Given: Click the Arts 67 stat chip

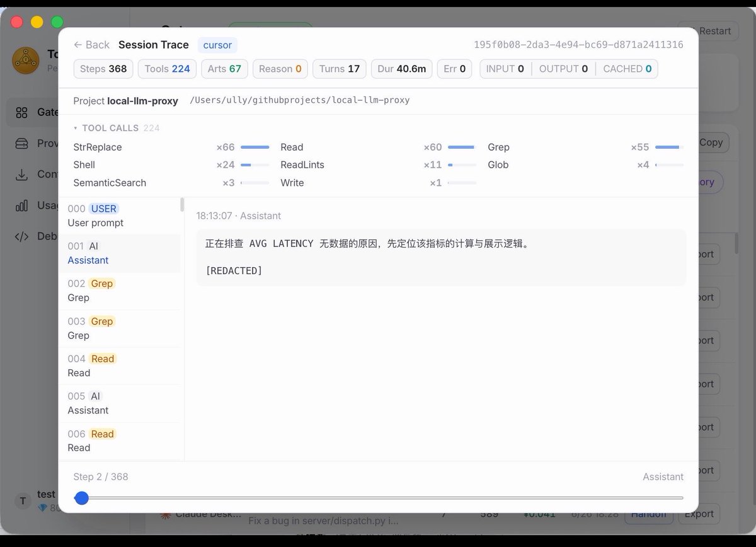Looking at the screenshot, I should (224, 69).
